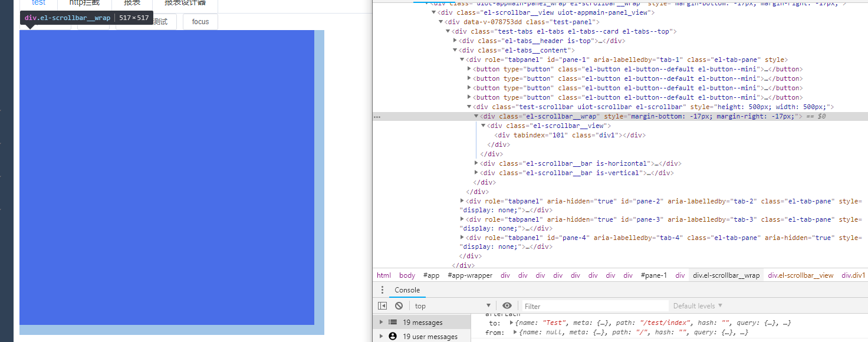
Task: Open the console drawer kebab menu
Action: point(382,290)
